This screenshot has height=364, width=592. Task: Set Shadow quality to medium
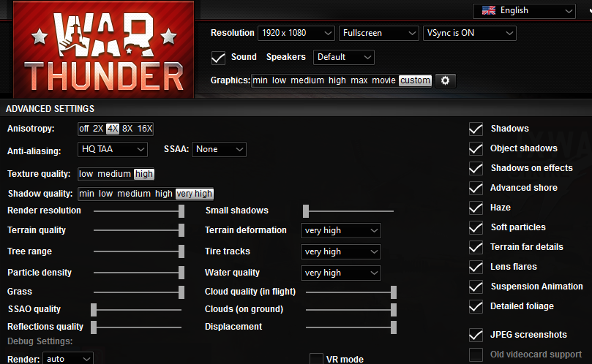click(134, 194)
